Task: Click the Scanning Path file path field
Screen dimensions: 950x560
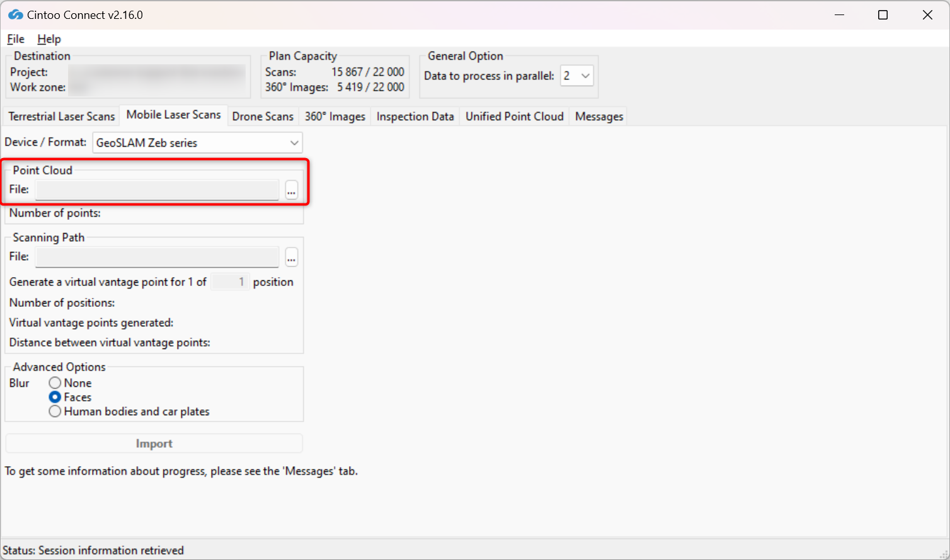Action: (x=157, y=257)
